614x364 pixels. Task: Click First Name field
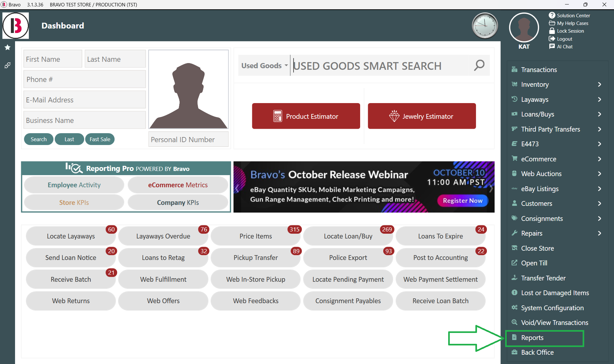[53, 59]
